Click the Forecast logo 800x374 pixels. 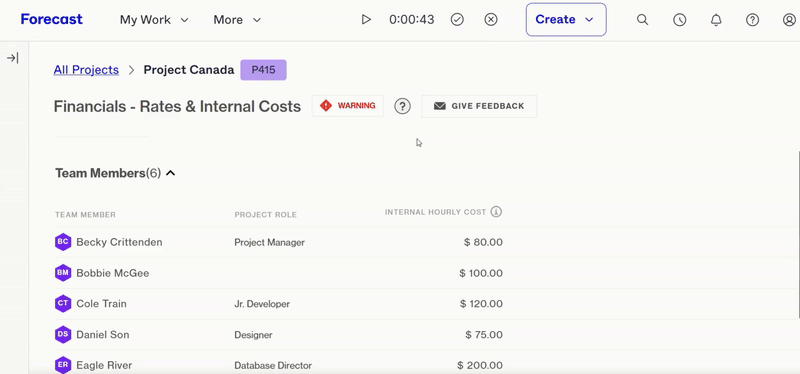pyautogui.click(x=52, y=19)
